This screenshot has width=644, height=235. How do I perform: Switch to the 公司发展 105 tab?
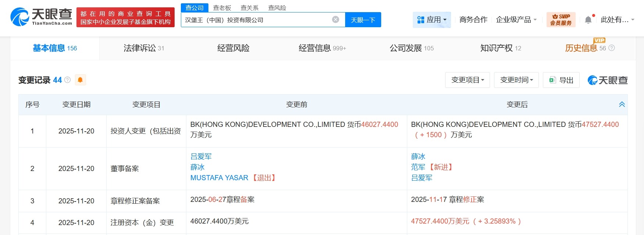point(412,48)
